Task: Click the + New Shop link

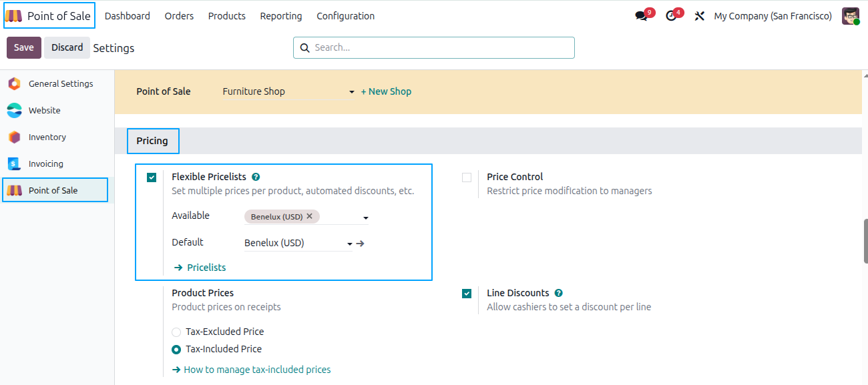Action: [x=386, y=92]
